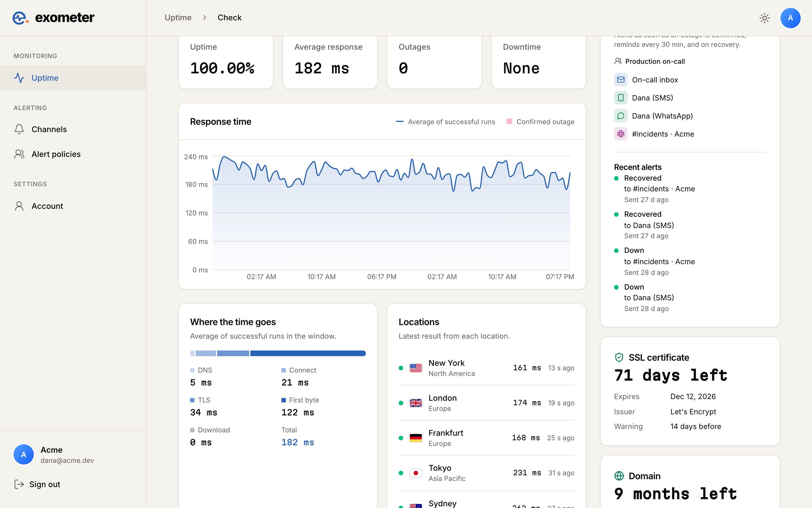Viewport: 812px width, 508px height.
Task: Open Alert policies in the sidebar
Action: (x=73, y=154)
